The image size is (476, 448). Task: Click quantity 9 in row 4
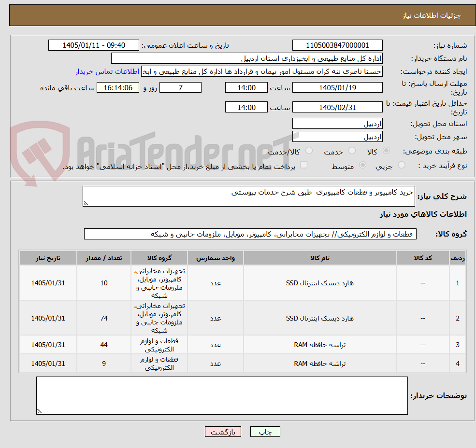[x=104, y=364]
